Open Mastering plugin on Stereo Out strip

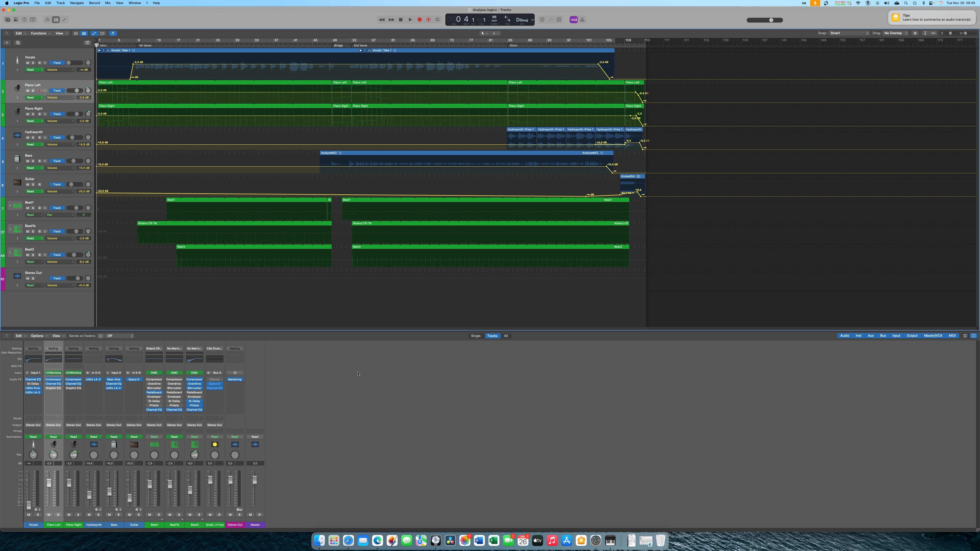point(235,380)
